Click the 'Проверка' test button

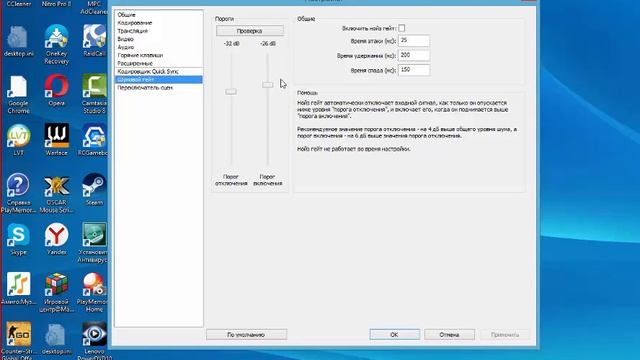(249, 31)
